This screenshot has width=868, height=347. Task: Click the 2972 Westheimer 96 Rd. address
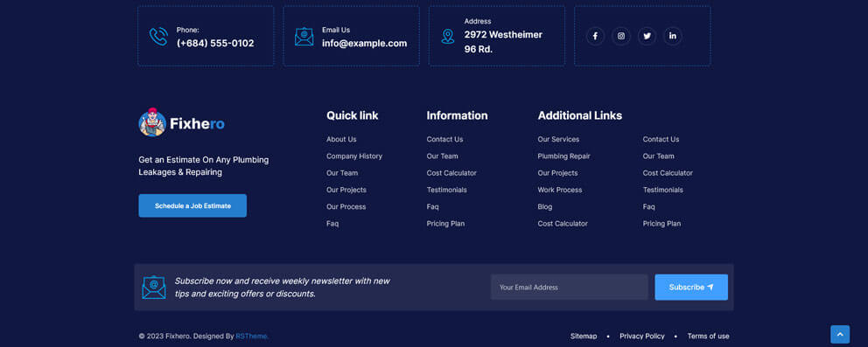(503, 42)
